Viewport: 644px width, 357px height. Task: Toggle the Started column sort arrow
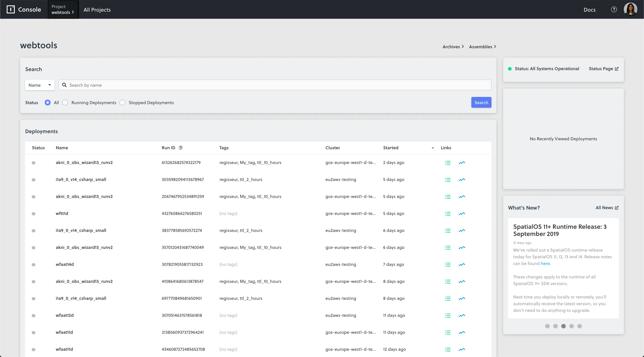click(433, 148)
